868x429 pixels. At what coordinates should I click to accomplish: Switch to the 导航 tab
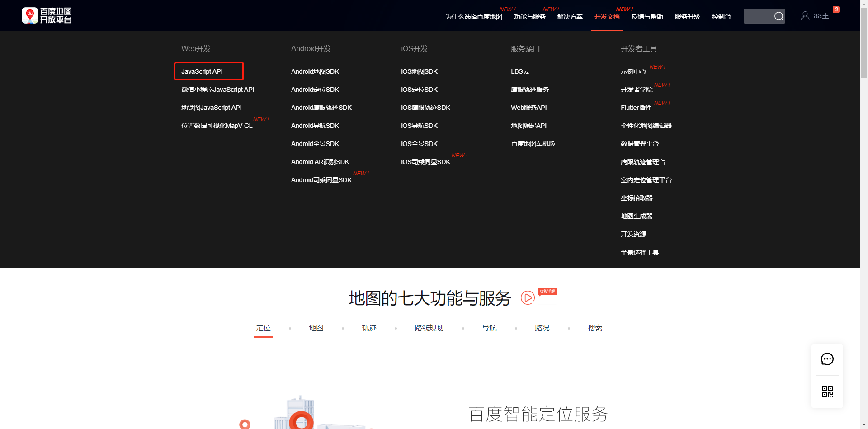coord(490,328)
